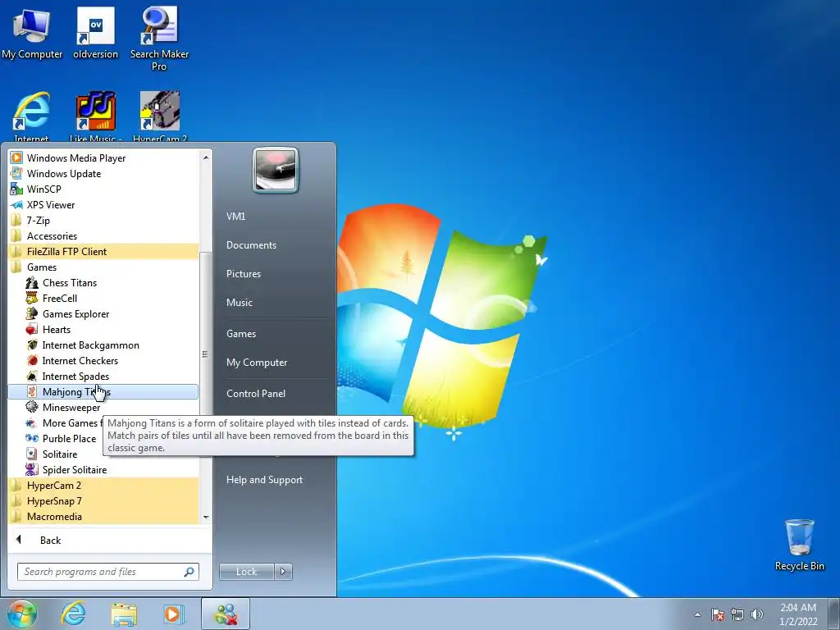Open Recycle Bin on desktop
The width and height of the screenshot is (840, 630).
(x=799, y=545)
